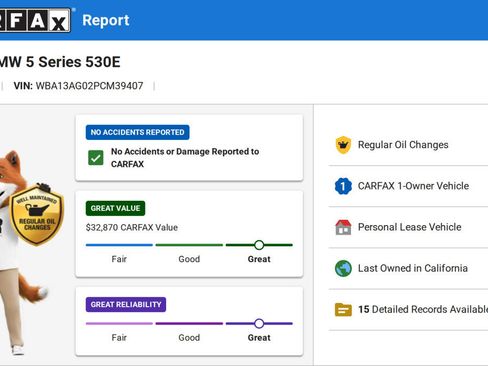Click the CARFAX logo in header
The image size is (488, 366).
(35, 20)
